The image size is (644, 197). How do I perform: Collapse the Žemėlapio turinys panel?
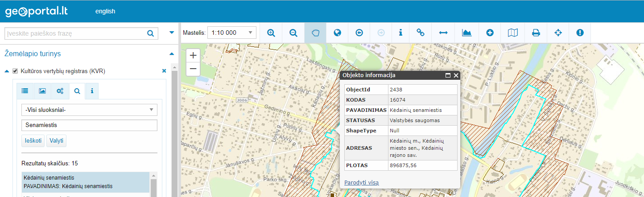[x=172, y=54]
